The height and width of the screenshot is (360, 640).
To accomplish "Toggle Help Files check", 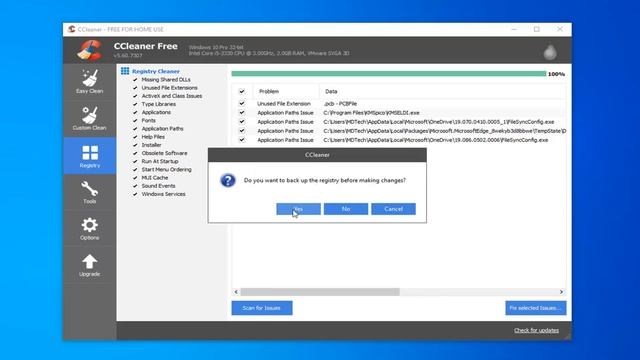I will 135,137.
